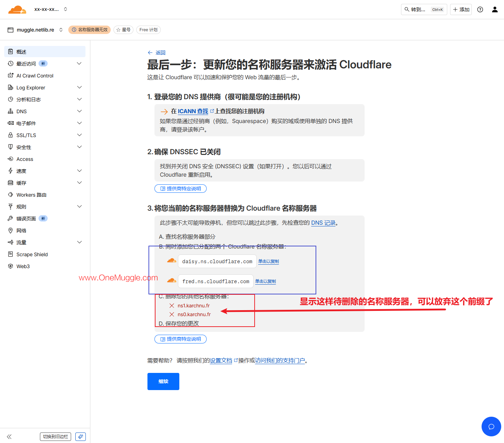Image resolution: width=504 pixels, height=443 pixels.
Task: Click the 网络 location pin icon
Action: [x=11, y=230]
